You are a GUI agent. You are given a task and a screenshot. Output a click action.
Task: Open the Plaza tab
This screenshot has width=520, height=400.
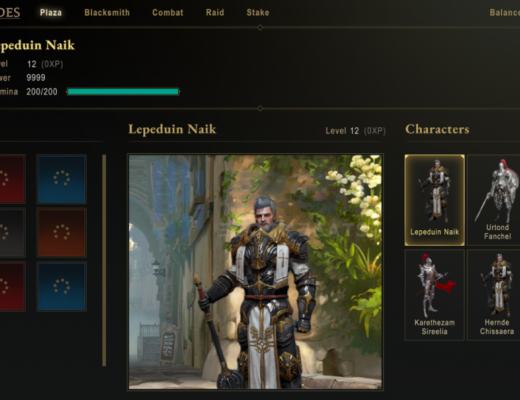[x=51, y=13]
